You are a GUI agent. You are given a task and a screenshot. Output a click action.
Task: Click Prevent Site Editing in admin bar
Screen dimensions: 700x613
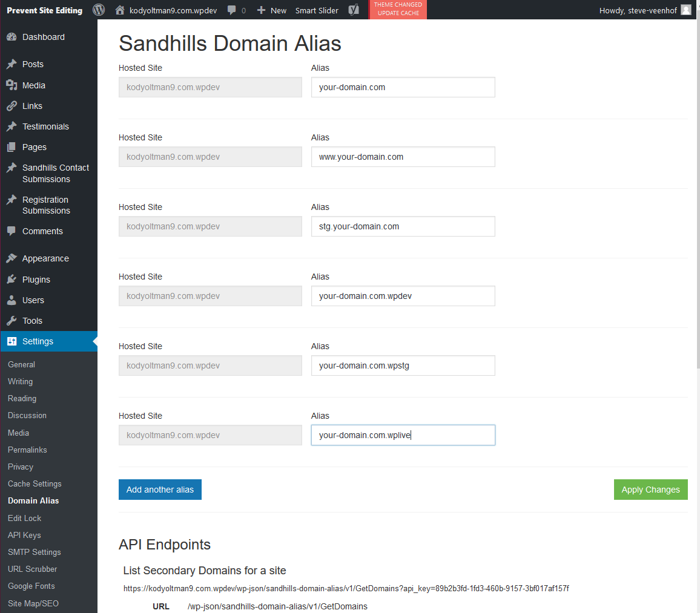tap(44, 10)
